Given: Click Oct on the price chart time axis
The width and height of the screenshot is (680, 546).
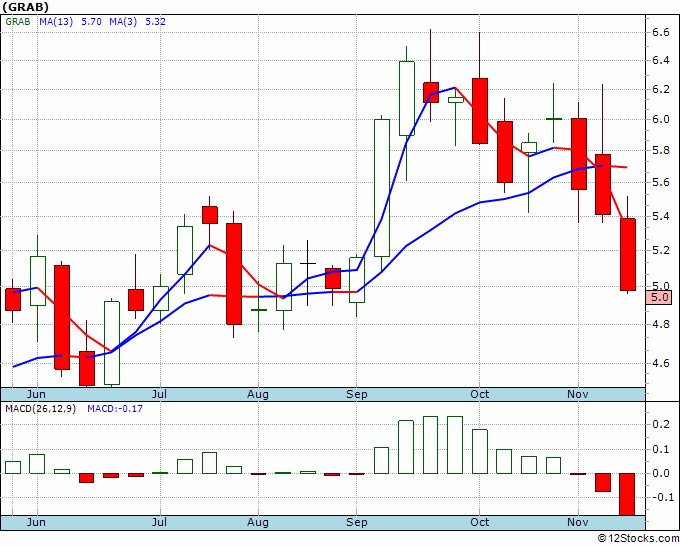Looking at the screenshot, I should tap(480, 394).
